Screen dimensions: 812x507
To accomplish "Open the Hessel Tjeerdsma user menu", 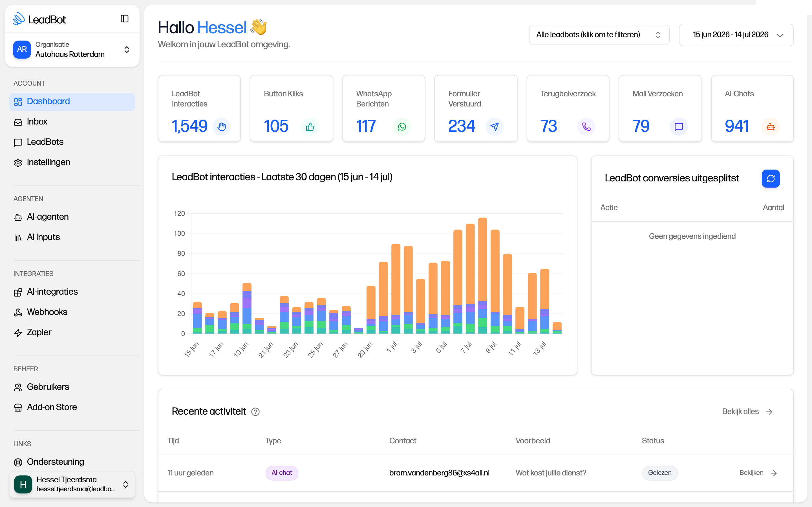I will click(x=72, y=484).
